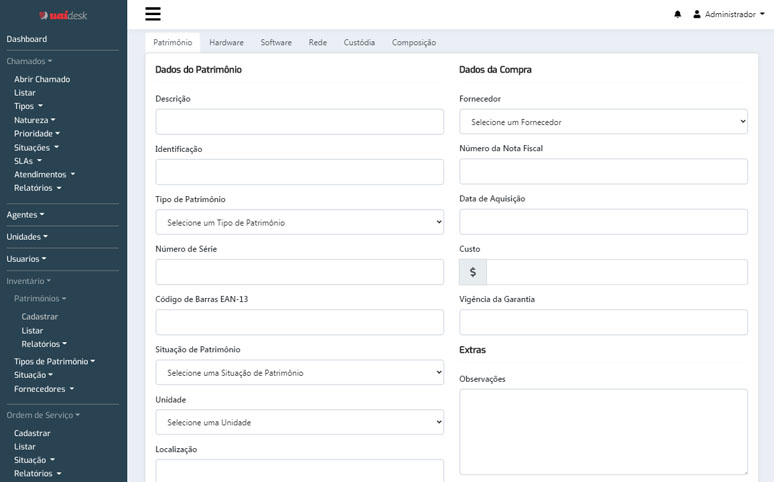Open the Custódia tab
This screenshot has width=774, height=482.
pos(359,43)
